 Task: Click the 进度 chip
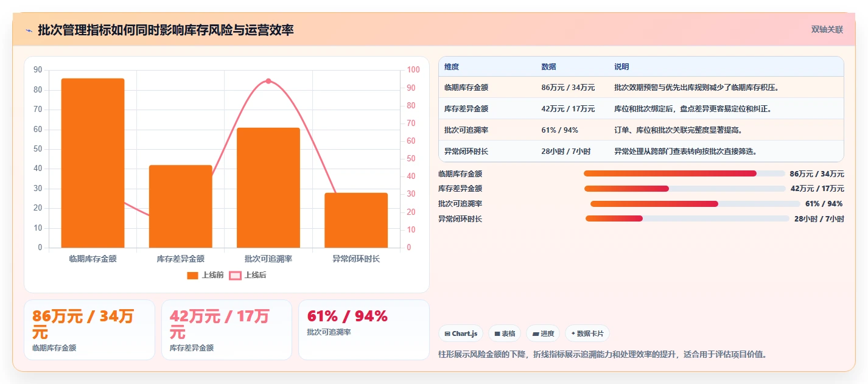tap(543, 333)
